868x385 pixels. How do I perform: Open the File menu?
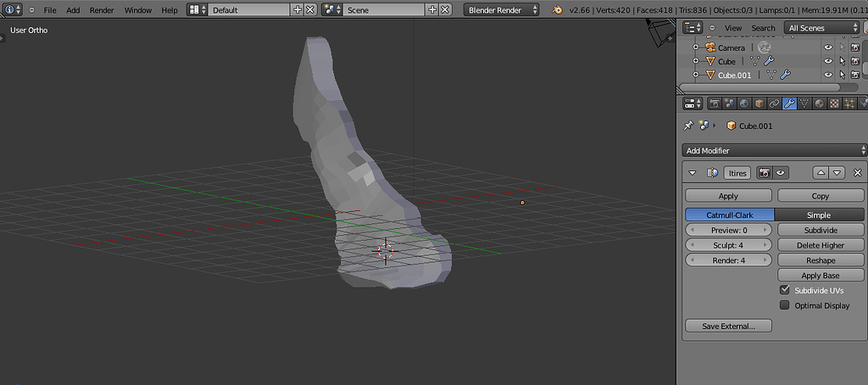pyautogui.click(x=50, y=10)
